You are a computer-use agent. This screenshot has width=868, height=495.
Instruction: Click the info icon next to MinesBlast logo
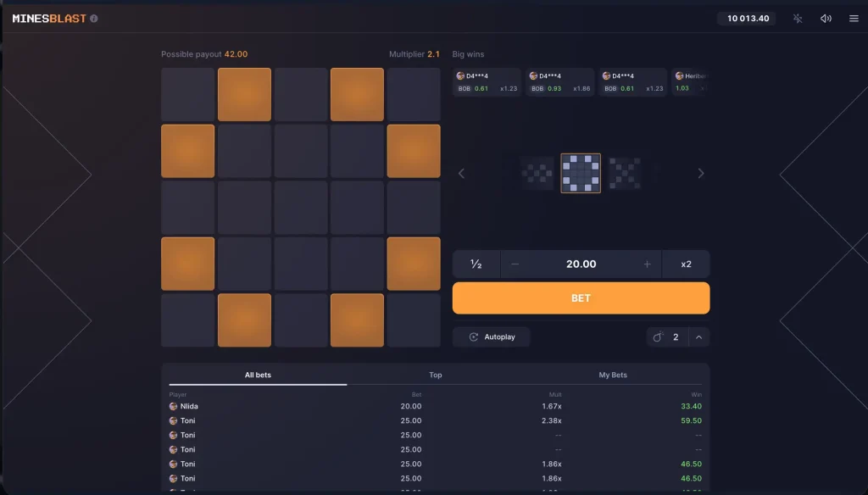94,19
